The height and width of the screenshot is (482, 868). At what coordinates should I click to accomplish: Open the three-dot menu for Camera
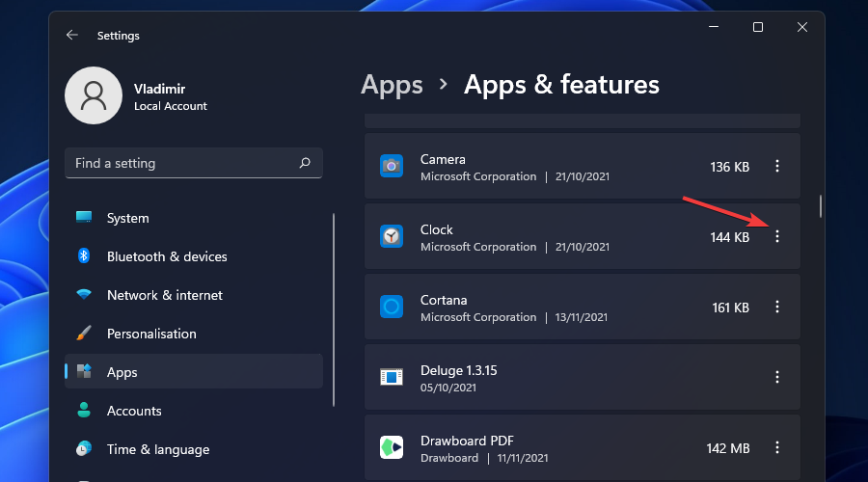click(x=777, y=166)
